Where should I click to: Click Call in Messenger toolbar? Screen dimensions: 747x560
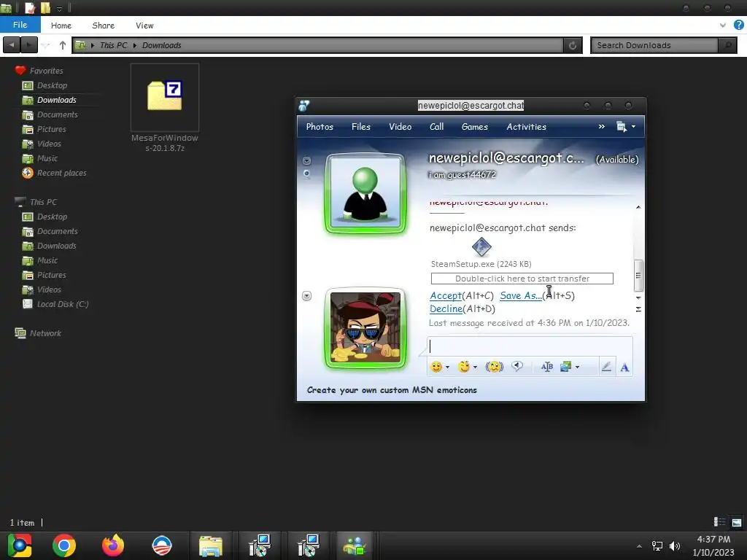point(436,127)
